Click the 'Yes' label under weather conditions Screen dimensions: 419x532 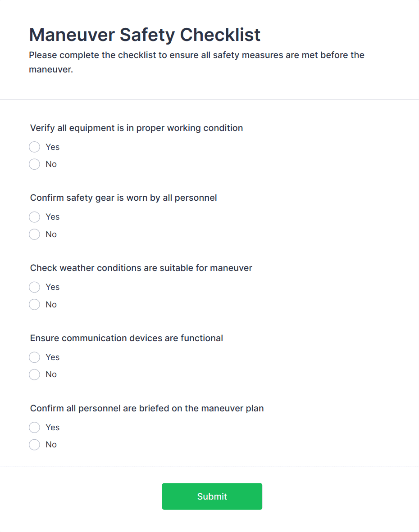(53, 287)
